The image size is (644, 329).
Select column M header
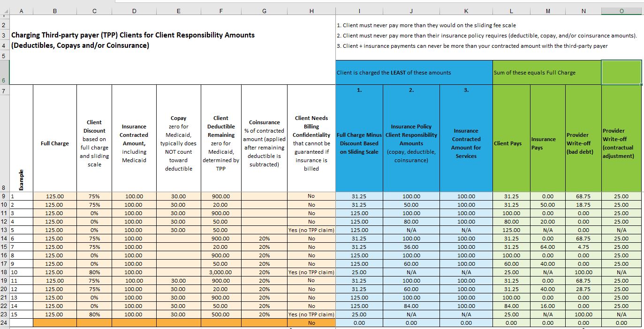pos(548,12)
